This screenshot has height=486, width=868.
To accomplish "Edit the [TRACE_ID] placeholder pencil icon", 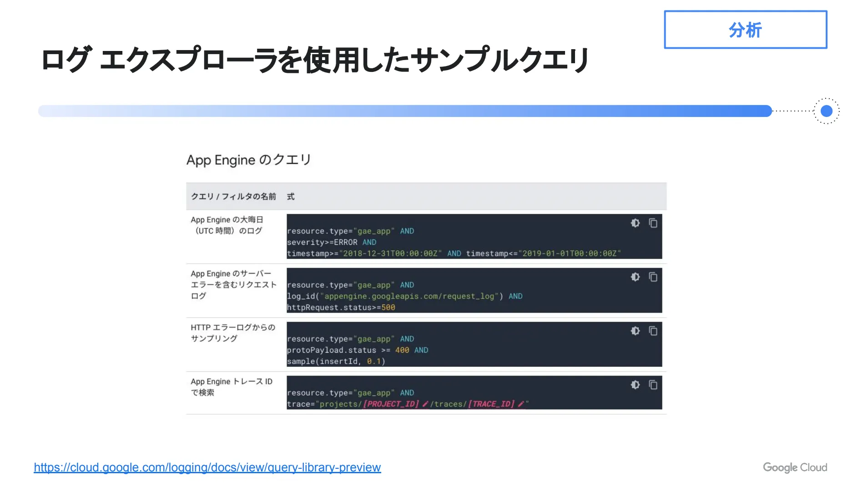I will [521, 404].
